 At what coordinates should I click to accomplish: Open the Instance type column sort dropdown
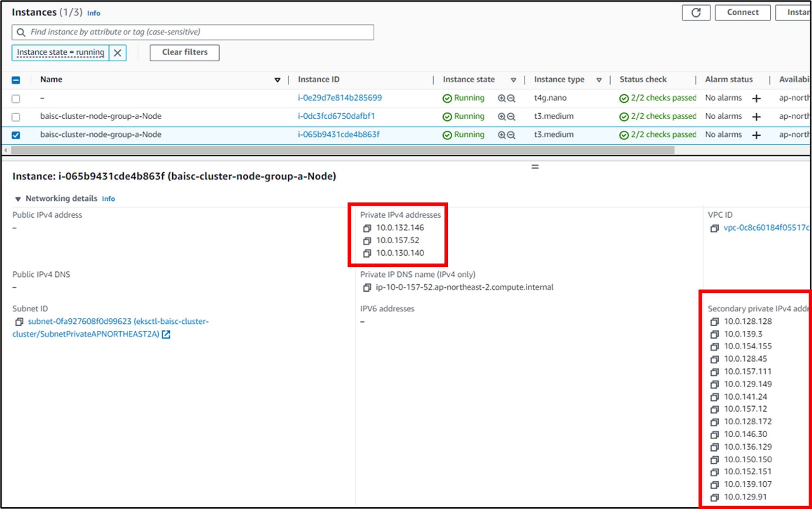pyautogui.click(x=599, y=80)
